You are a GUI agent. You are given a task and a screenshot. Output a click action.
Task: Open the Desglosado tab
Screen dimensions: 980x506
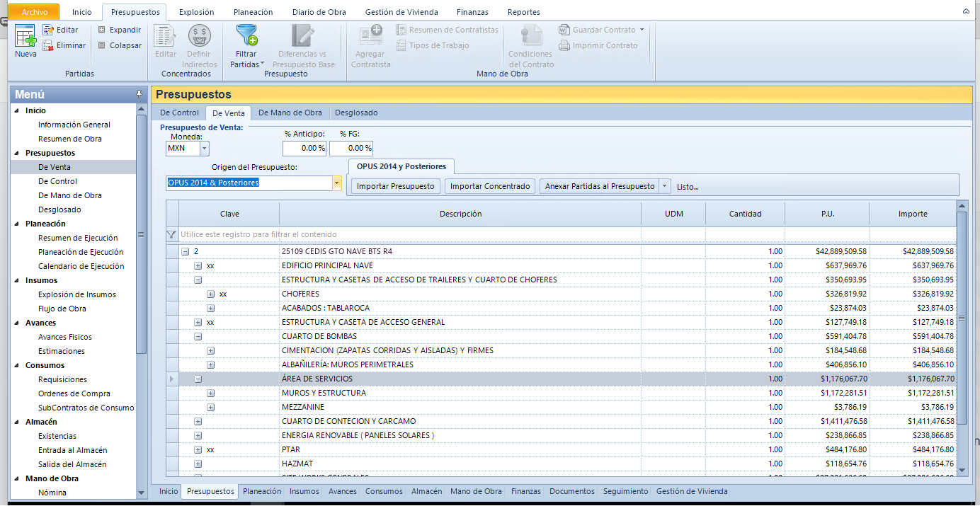pyautogui.click(x=356, y=113)
